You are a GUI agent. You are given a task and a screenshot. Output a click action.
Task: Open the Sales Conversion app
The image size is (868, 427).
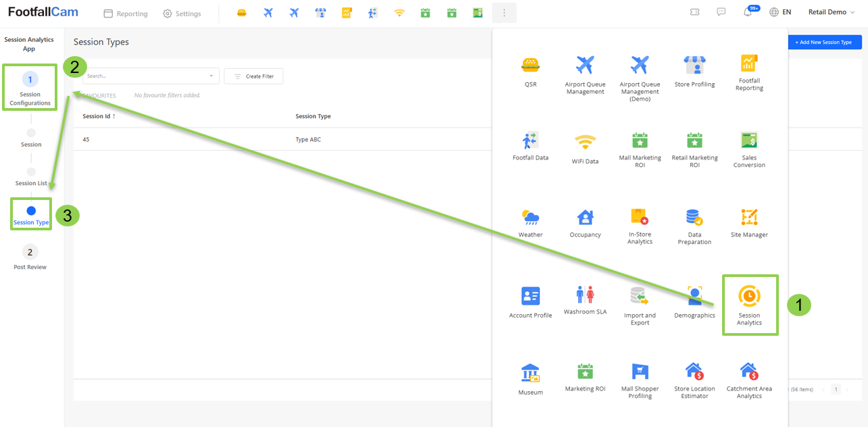pyautogui.click(x=749, y=149)
